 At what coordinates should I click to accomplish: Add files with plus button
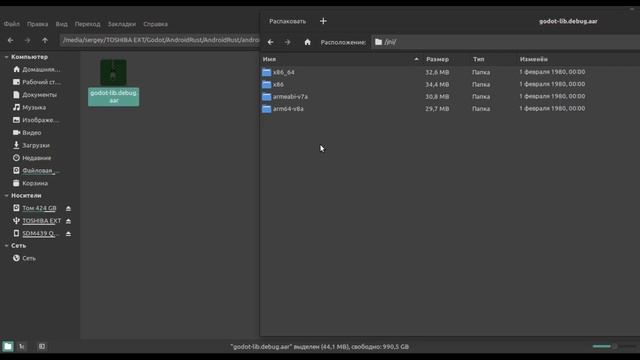click(323, 21)
